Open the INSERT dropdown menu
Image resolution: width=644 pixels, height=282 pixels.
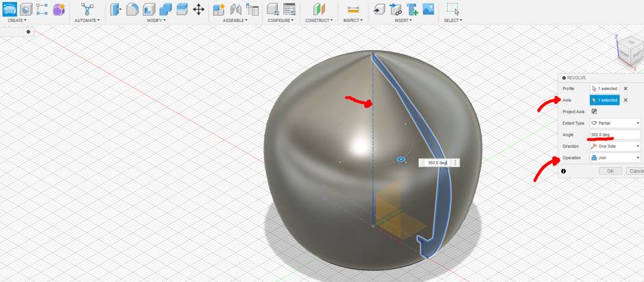(x=403, y=20)
